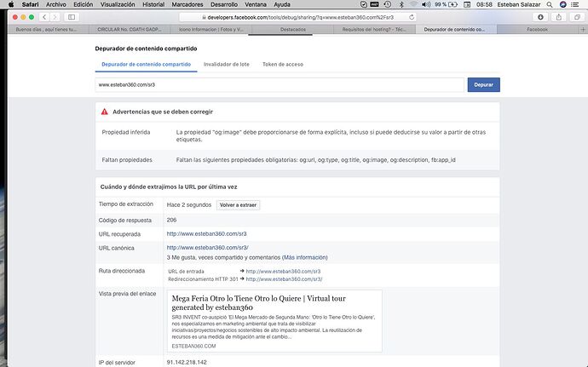This screenshot has height=367, width=588.
Task: Go forward with Safari's forward arrow
Action: point(55,17)
